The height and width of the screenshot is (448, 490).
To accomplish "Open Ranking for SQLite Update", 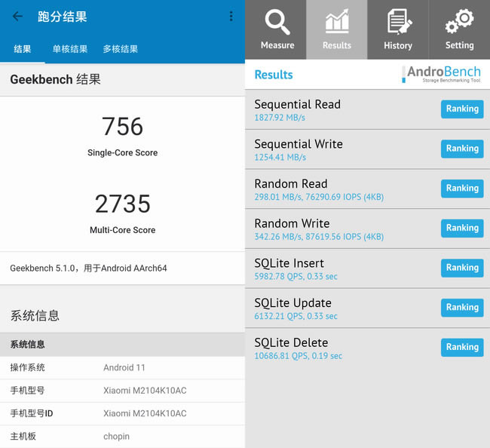I will 461,307.
